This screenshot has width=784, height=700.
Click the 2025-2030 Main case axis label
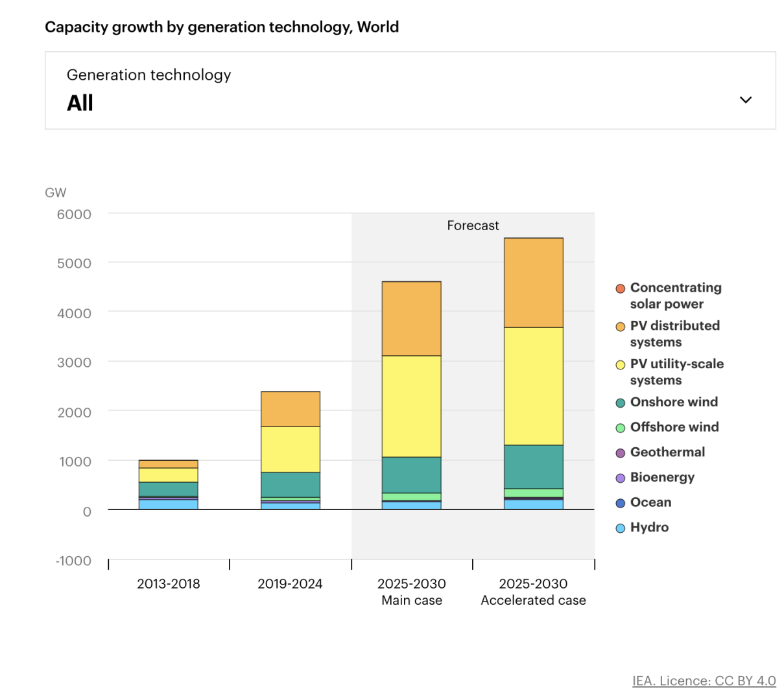[x=412, y=592]
